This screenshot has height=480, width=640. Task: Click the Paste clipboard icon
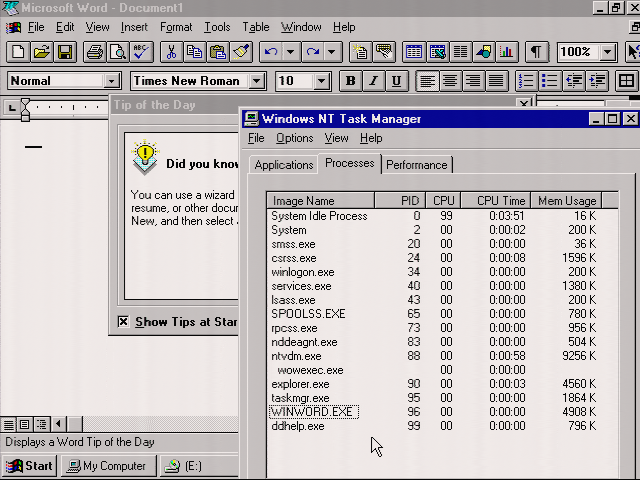[x=218, y=52]
